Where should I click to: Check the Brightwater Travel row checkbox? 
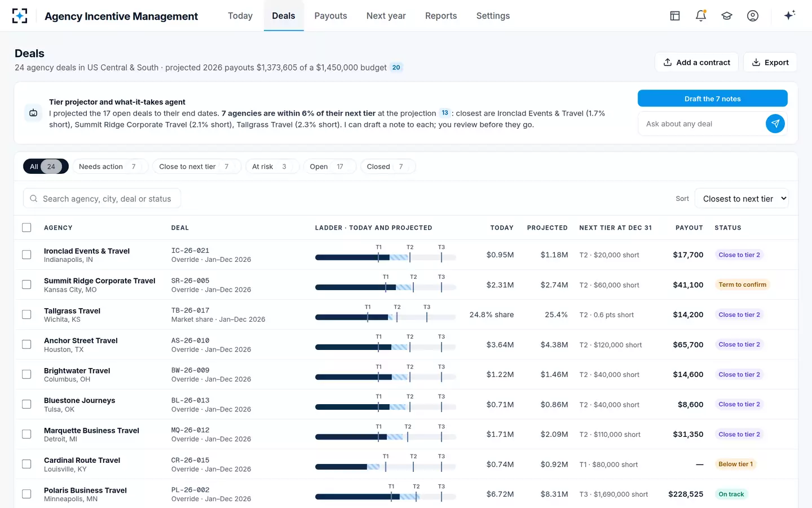(27, 374)
